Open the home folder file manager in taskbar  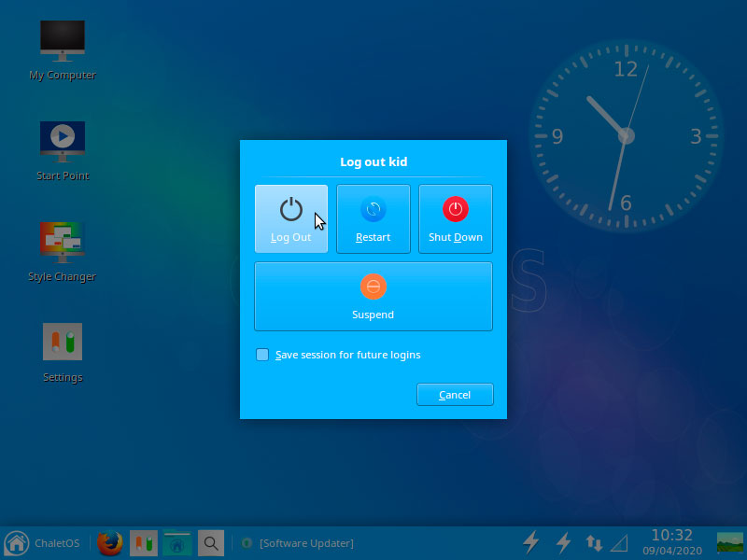pyautogui.click(x=177, y=543)
